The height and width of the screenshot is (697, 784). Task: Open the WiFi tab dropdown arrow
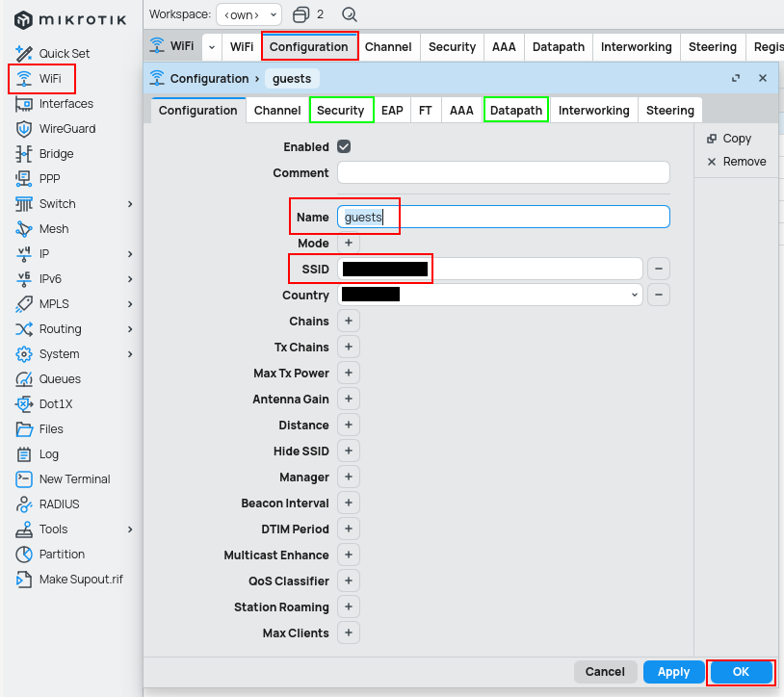pos(212,47)
